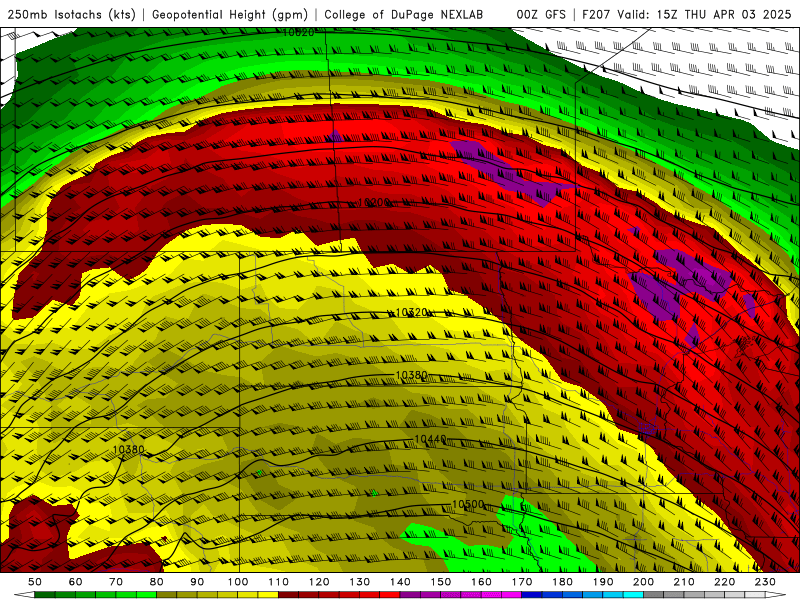
Task: Select 'College of DuPage NEXLAB' header text
Action: 404,14
